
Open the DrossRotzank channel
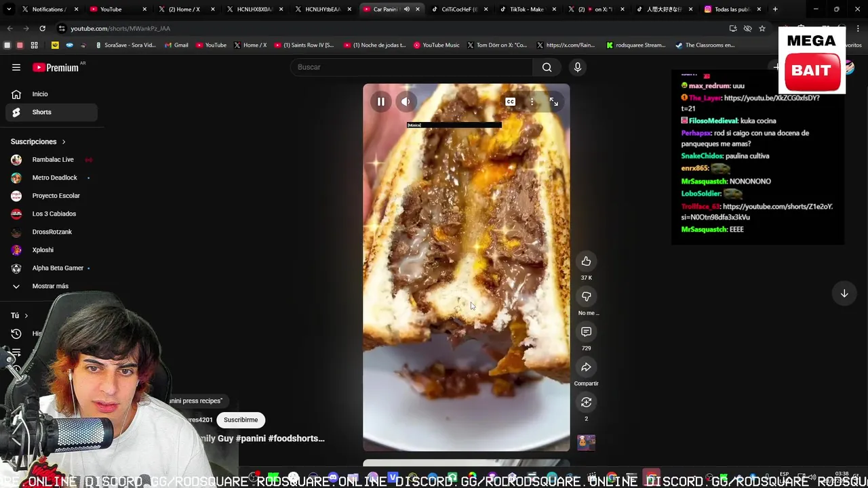(x=51, y=232)
